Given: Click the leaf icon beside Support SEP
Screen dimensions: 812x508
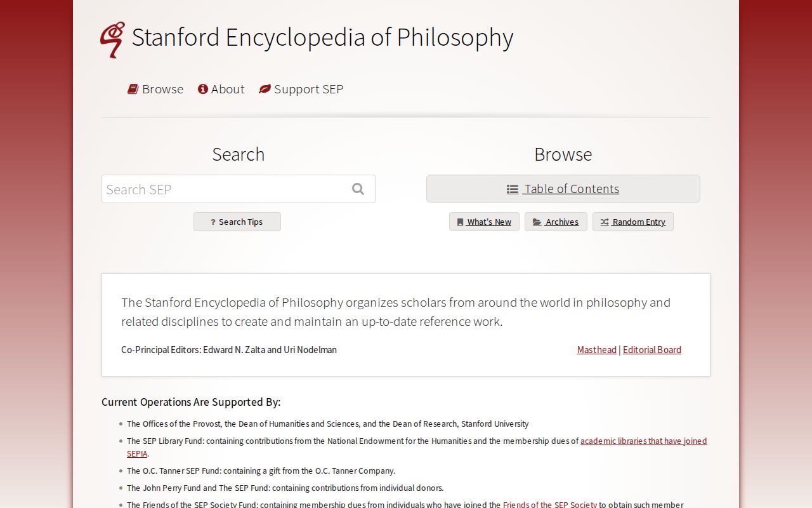Looking at the screenshot, I should (265, 89).
